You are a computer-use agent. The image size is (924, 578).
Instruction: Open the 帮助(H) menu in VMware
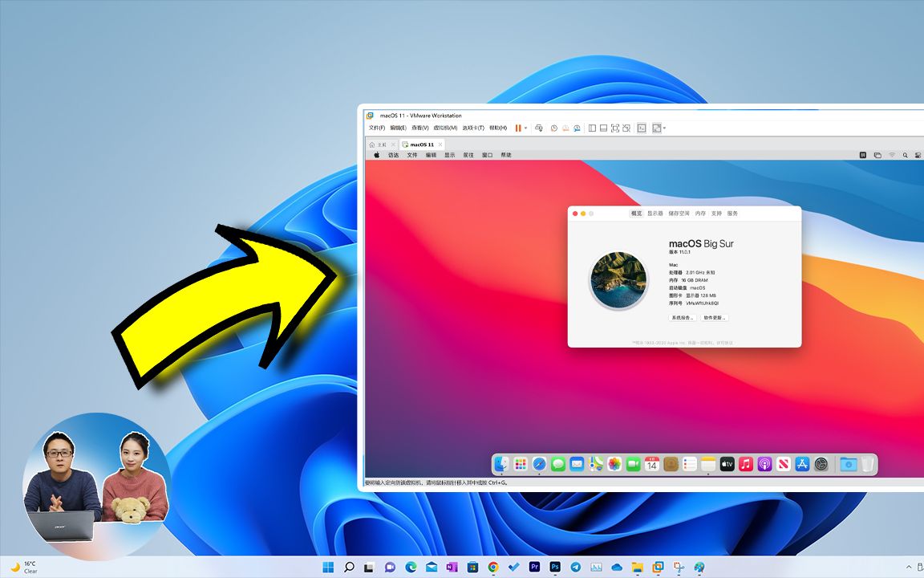click(x=498, y=128)
